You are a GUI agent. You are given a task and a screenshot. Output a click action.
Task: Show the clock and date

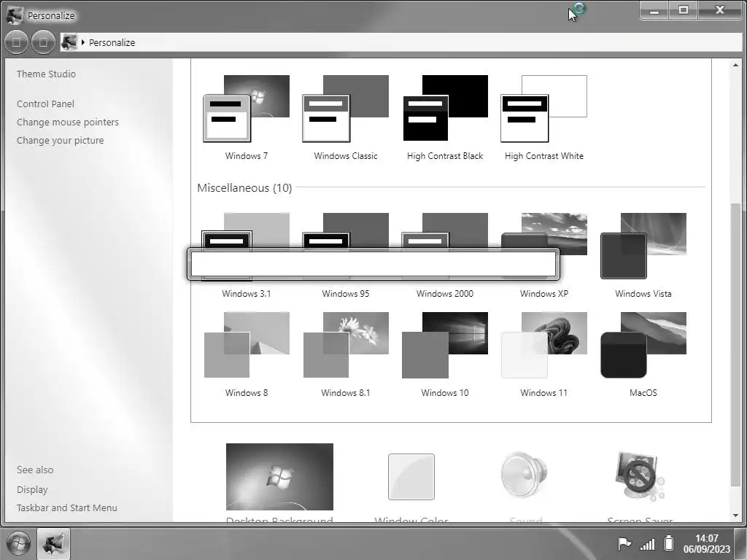click(706, 543)
